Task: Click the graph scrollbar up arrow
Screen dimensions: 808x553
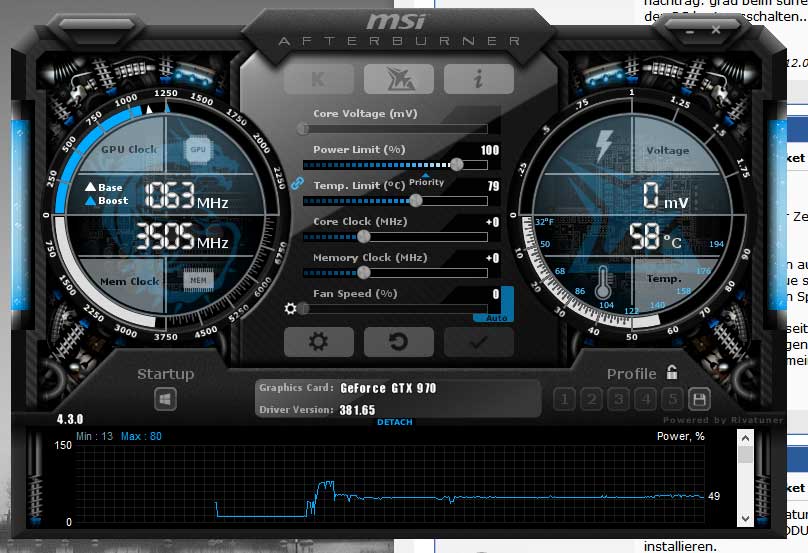Action: tap(745, 439)
